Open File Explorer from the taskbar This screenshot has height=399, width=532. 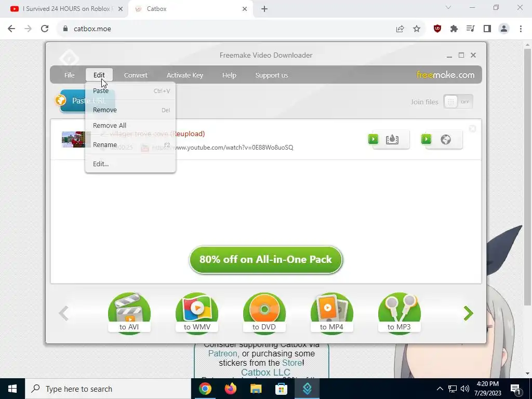tap(256, 389)
